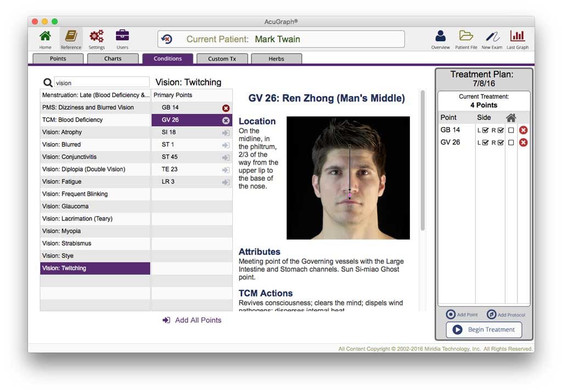Add TE 23 to treatment plan
562x392 pixels.
click(x=226, y=170)
